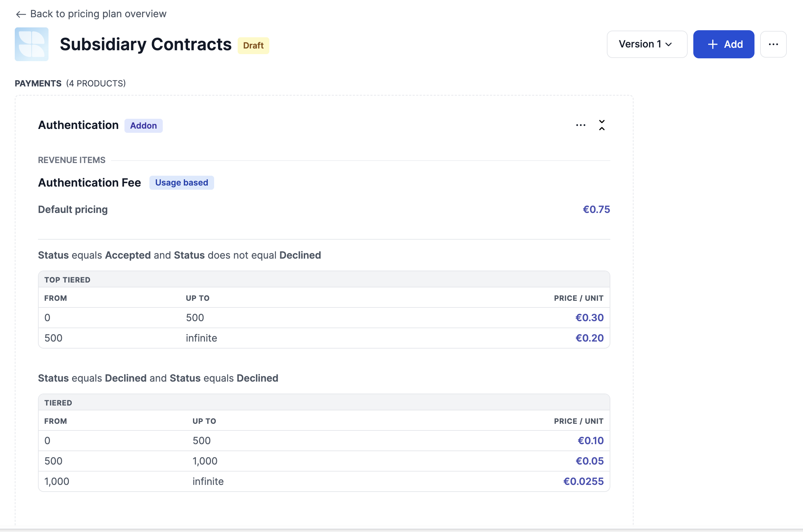Click the Usage based tag
The width and height of the screenshot is (803, 532).
click(x=181, y=183)
